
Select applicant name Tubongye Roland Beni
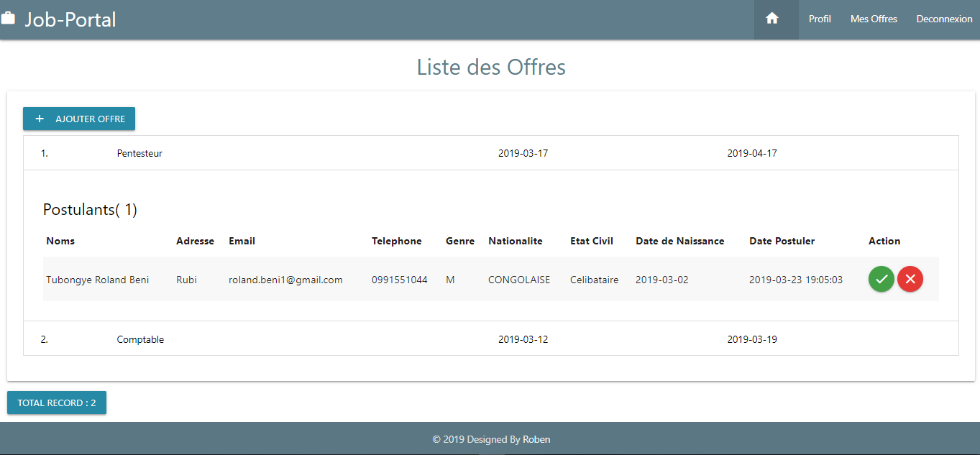tap(98, 280)
